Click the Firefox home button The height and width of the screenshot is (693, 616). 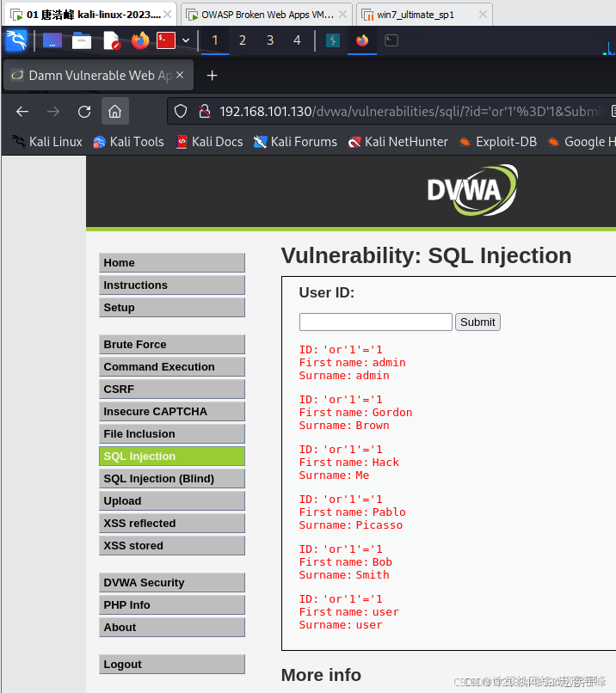click(115, 112)
